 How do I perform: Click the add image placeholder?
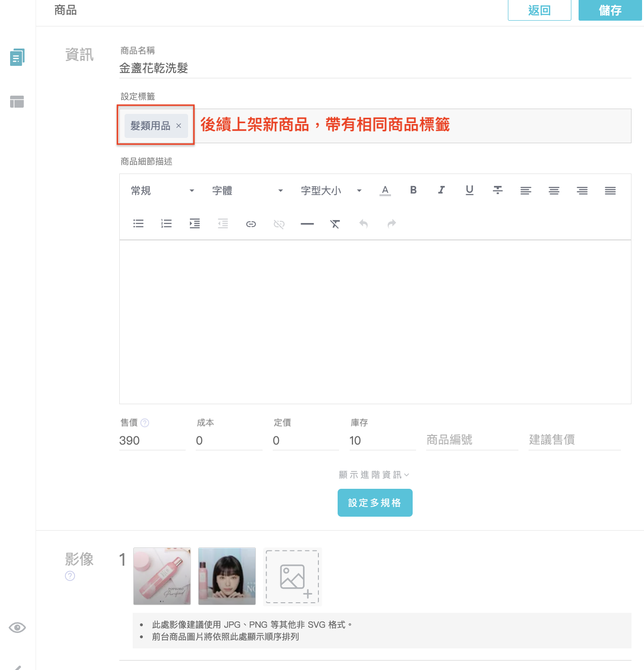click(x=292, y=577)
